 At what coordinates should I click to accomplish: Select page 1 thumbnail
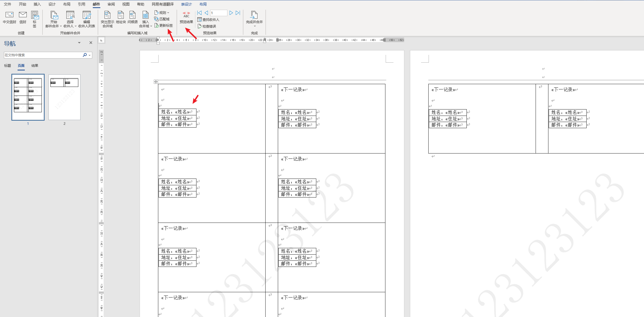[28, 97]
